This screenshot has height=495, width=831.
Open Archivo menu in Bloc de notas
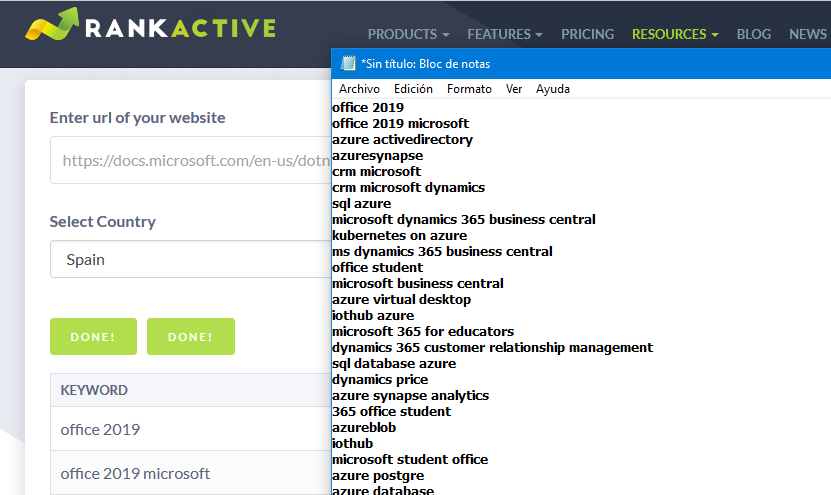click(x=359, y=89)
